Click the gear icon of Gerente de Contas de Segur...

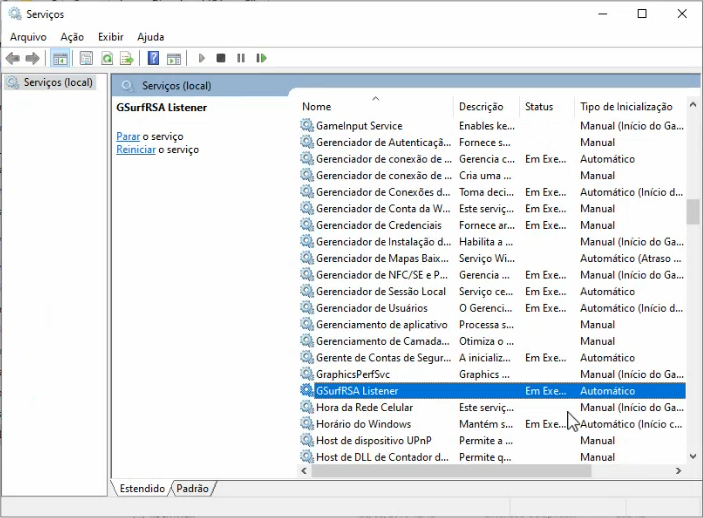pos(307,357)
